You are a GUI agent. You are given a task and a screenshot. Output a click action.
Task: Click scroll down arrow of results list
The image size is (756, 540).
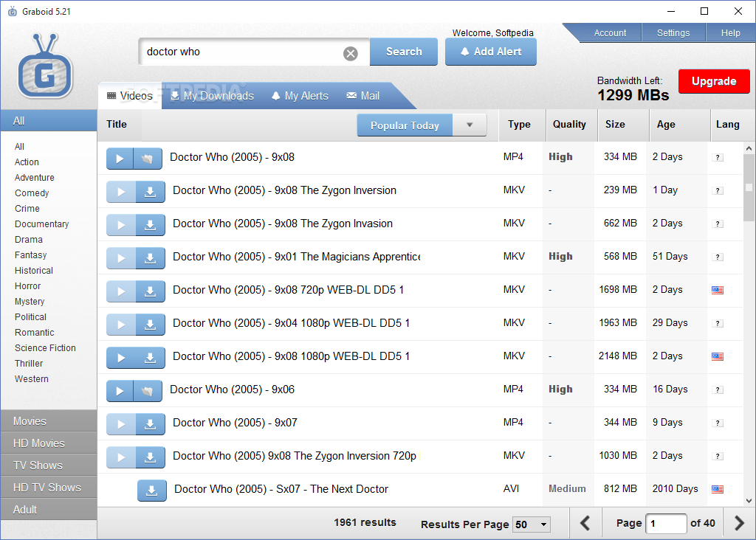(x=749, y=500)
